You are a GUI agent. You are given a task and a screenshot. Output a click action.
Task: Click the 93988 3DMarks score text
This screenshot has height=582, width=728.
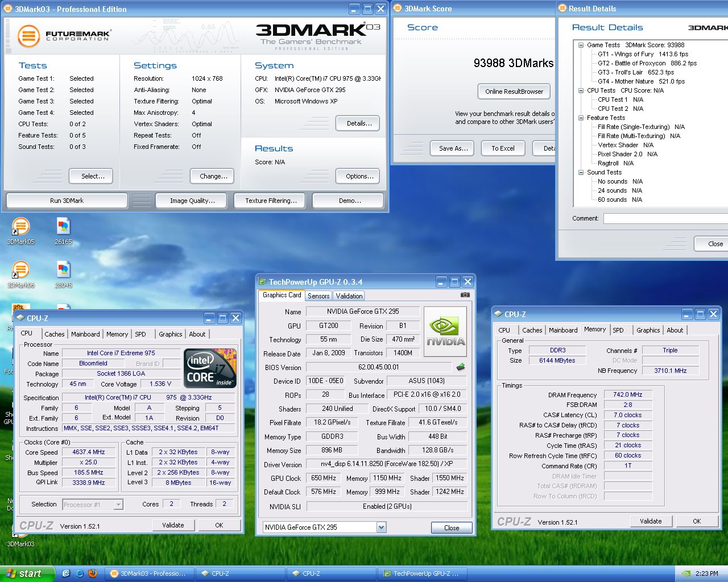[513, 63]
